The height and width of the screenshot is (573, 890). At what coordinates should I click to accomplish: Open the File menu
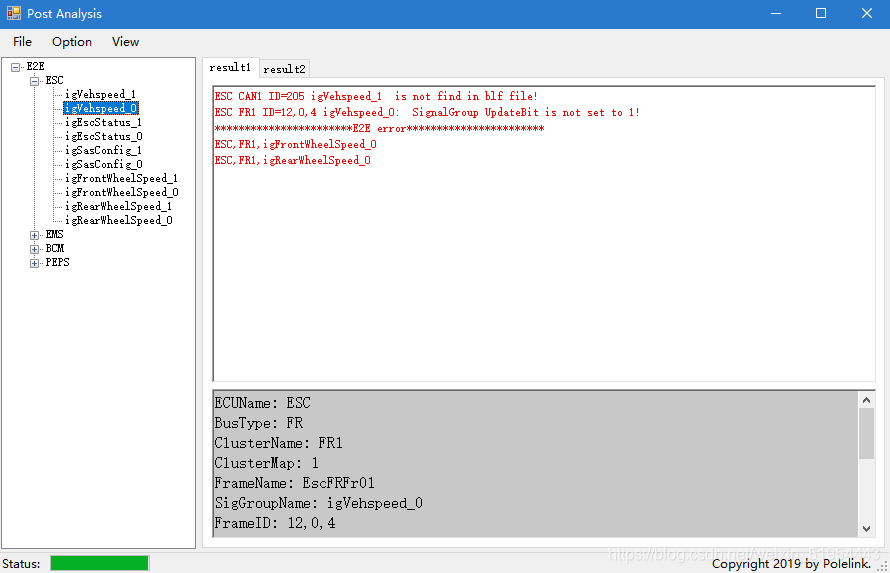coord(22,42)
